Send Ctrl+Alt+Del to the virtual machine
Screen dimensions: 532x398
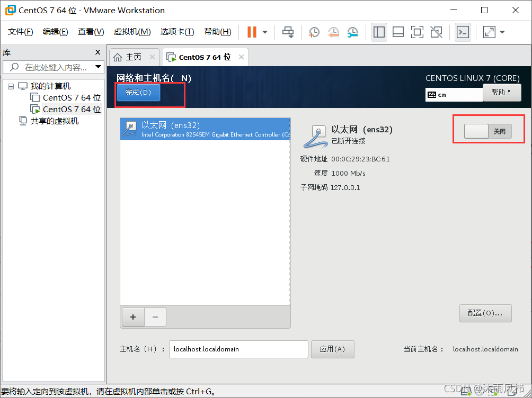point(288,32)
